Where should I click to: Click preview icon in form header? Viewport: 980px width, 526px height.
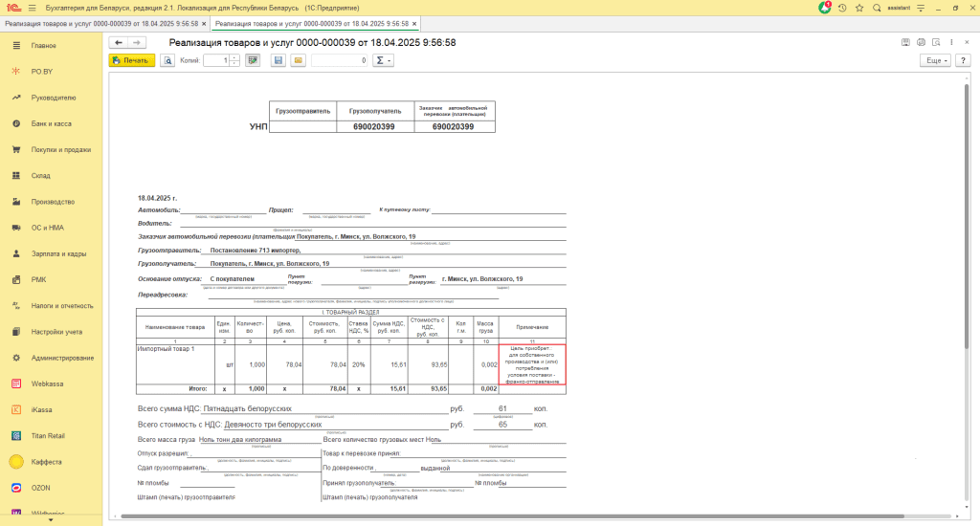pyautogui.click(x=936, y=42)
